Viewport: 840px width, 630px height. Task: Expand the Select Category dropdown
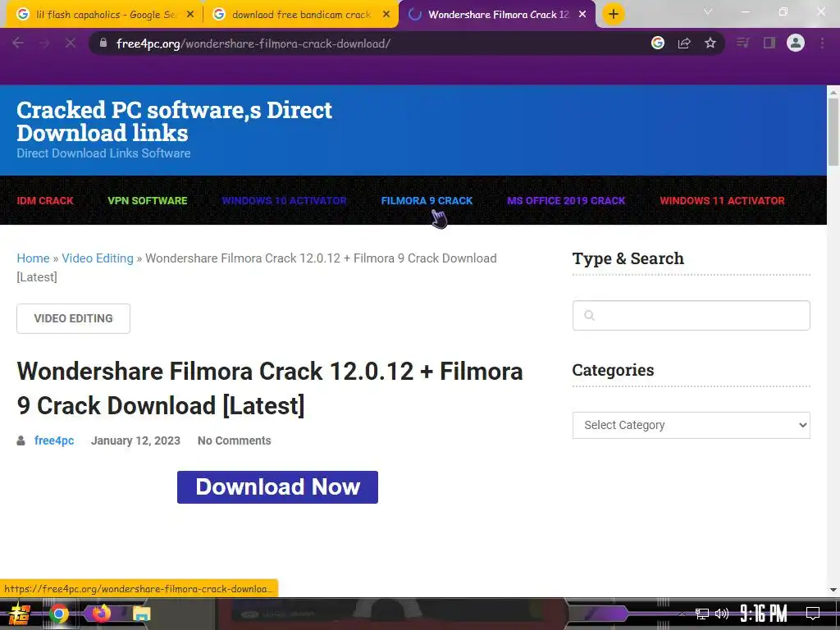click(x=691, y=426)
